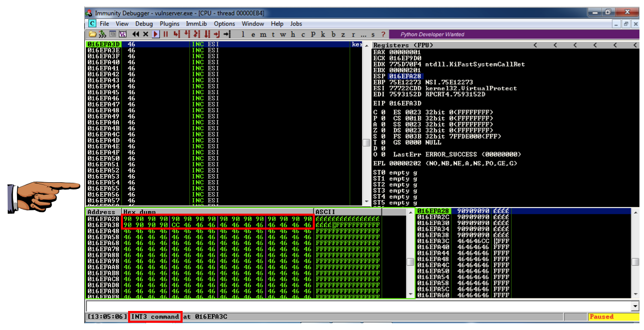Show the breakpoints 'b' window

pos(333,34)
